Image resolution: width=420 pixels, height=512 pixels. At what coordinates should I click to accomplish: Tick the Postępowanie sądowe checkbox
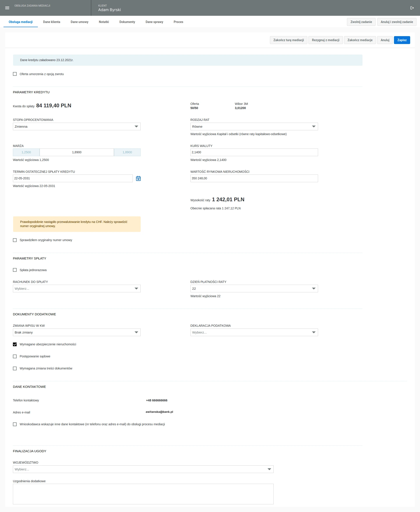coord(15,356)
